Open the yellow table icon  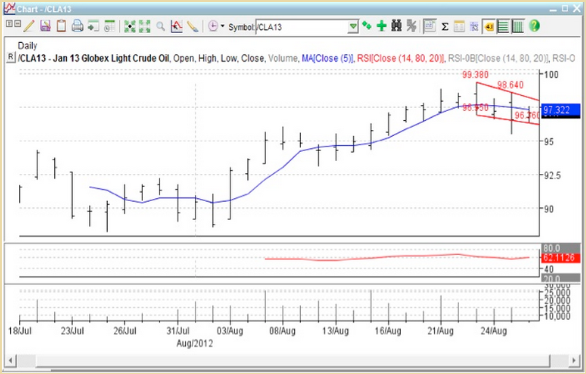coord(459,26)
